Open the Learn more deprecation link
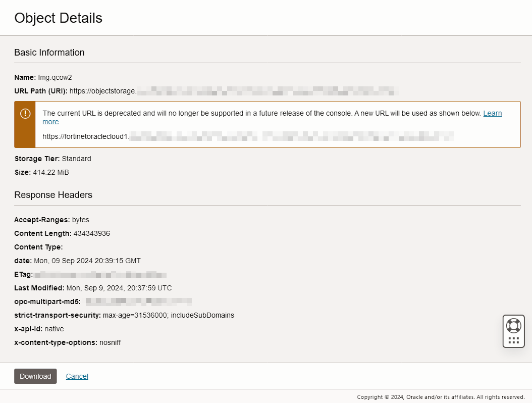Viewport: 532px width, 403px height. pos(492,113)
